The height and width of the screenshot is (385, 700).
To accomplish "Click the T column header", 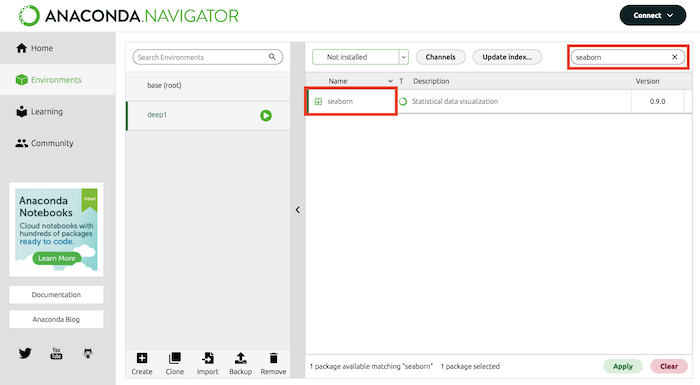I will pos(401,81).
